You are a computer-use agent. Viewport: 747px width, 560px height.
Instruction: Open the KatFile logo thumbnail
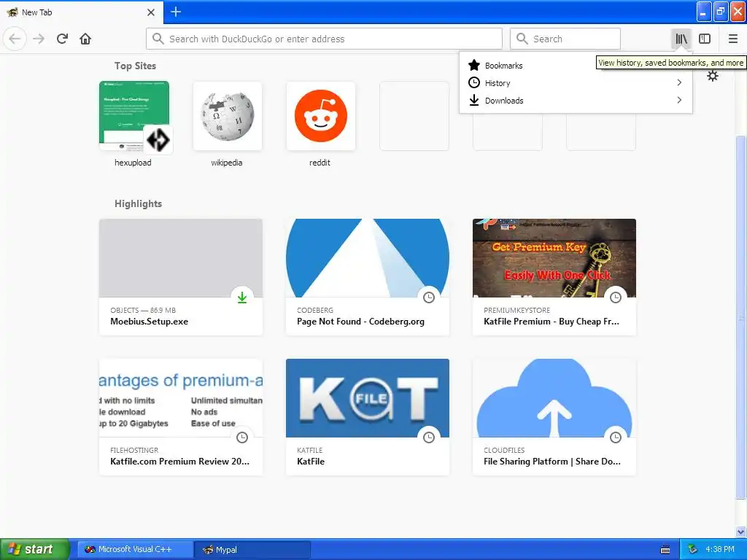[368, 398]
